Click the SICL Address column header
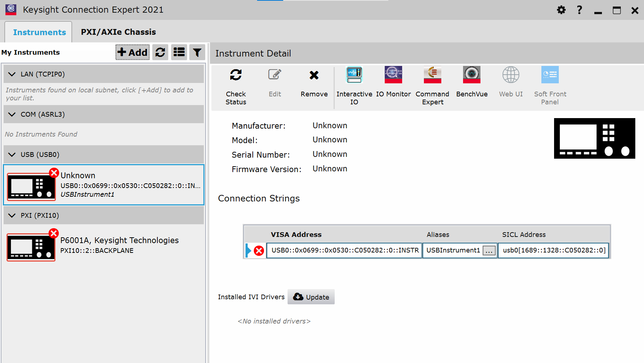 tap(524, 234)
